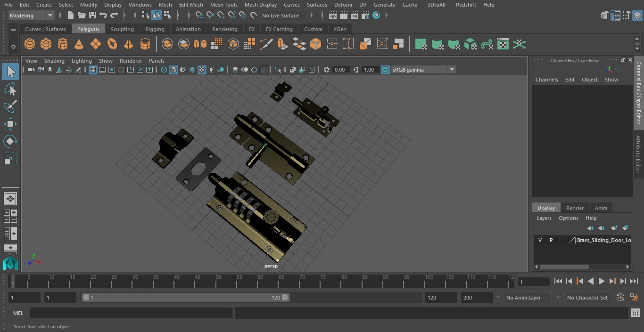
Task: Open the Layers menu in layer editor
Action: click(544, 218)
